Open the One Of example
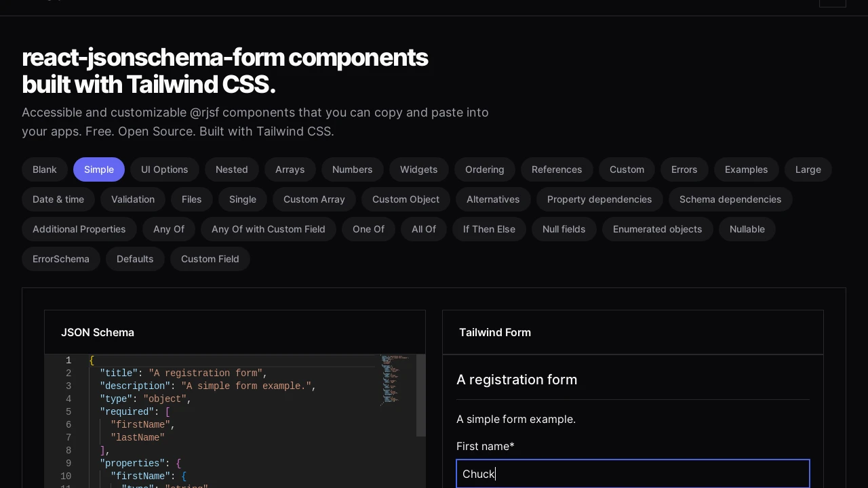The height and width of the screenshot is (488, 868). pyautogui.click(x=369, y=229)
